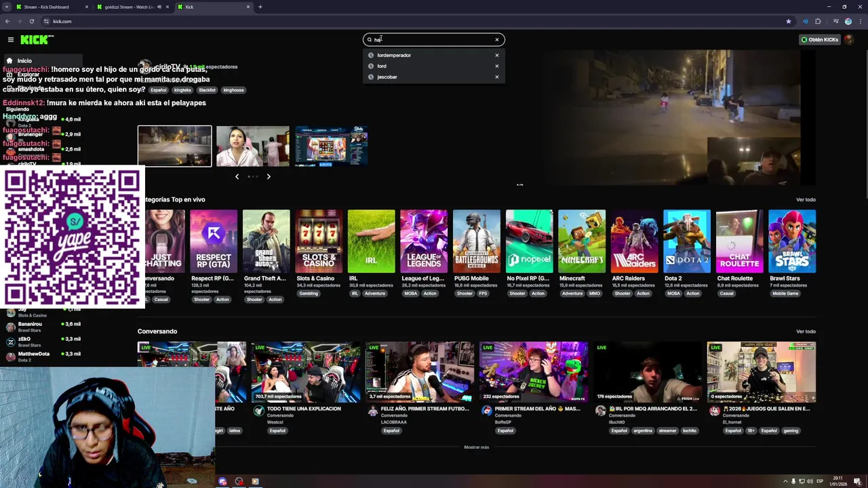Select the slots game featured thumbnail
868x488 pixels.
332,146
